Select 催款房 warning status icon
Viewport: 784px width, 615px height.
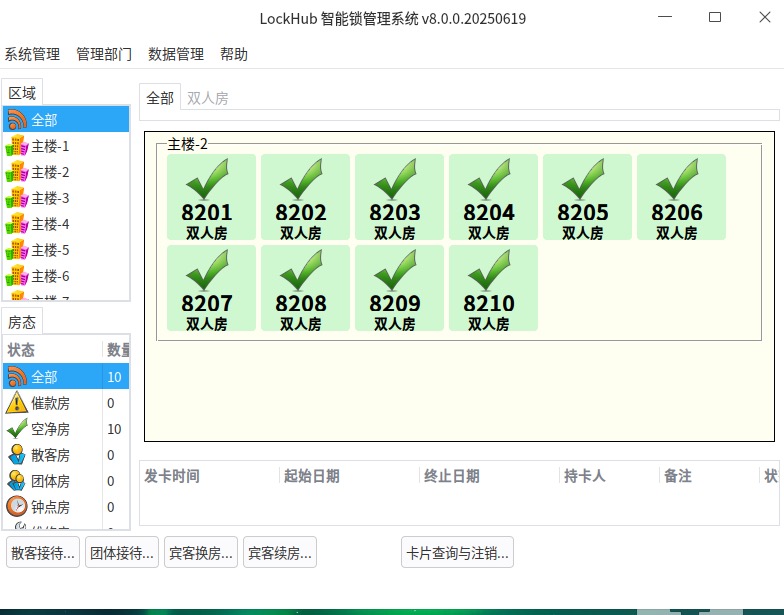click(x=17, y=403)
